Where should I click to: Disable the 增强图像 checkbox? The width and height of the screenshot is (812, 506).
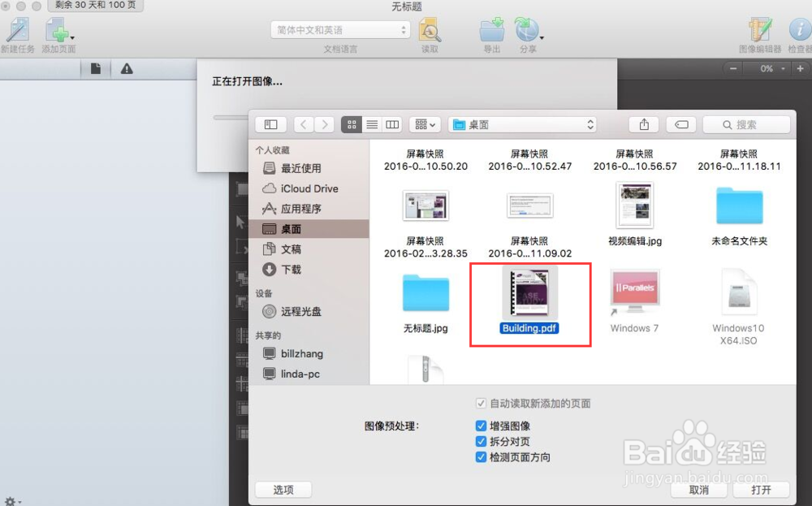[x=482, y=425]
